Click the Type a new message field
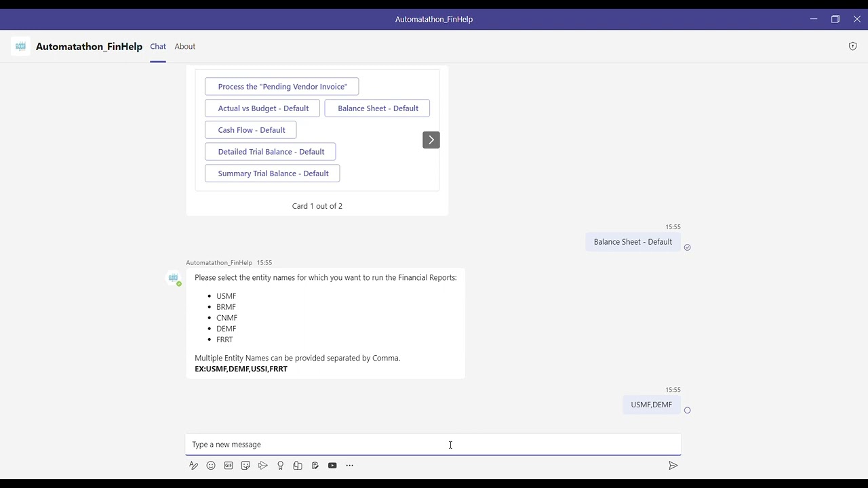 coord(433,445)
